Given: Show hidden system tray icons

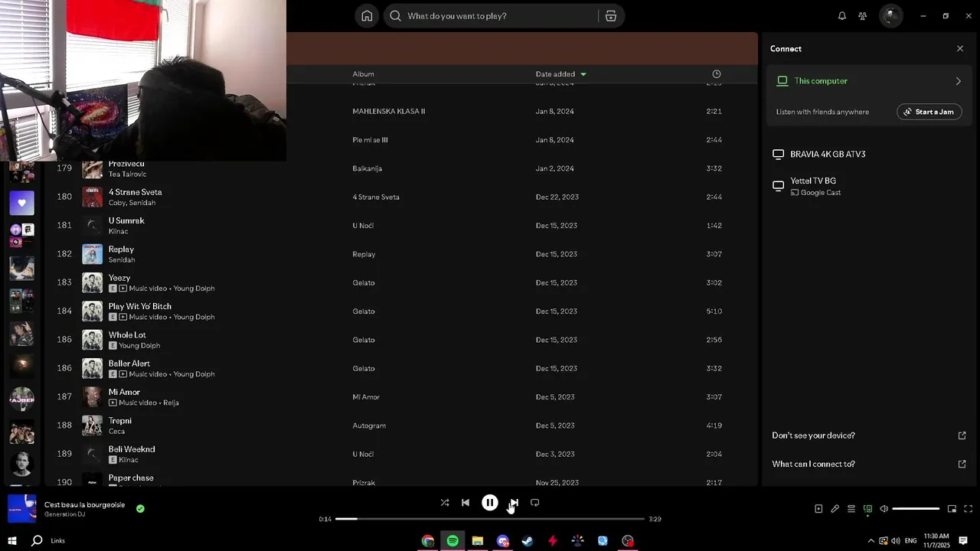Looking at the screenshot, I should pyautogui.click(x=871, y=541).
